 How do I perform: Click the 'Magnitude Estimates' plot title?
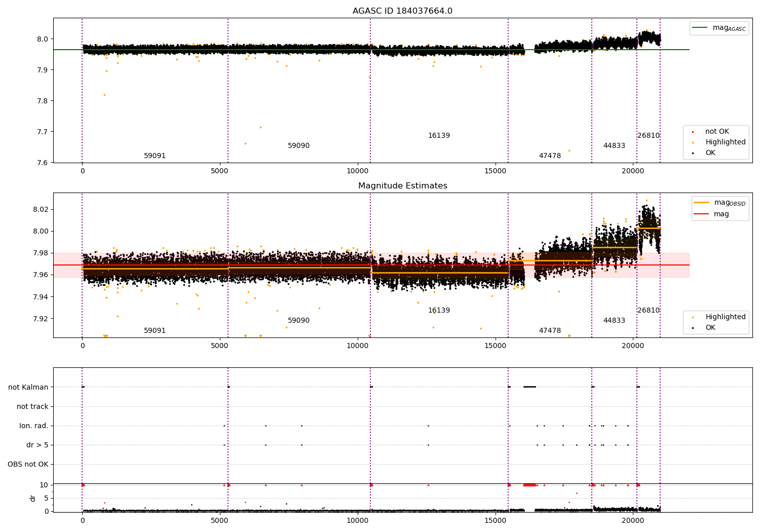[402, 186]
